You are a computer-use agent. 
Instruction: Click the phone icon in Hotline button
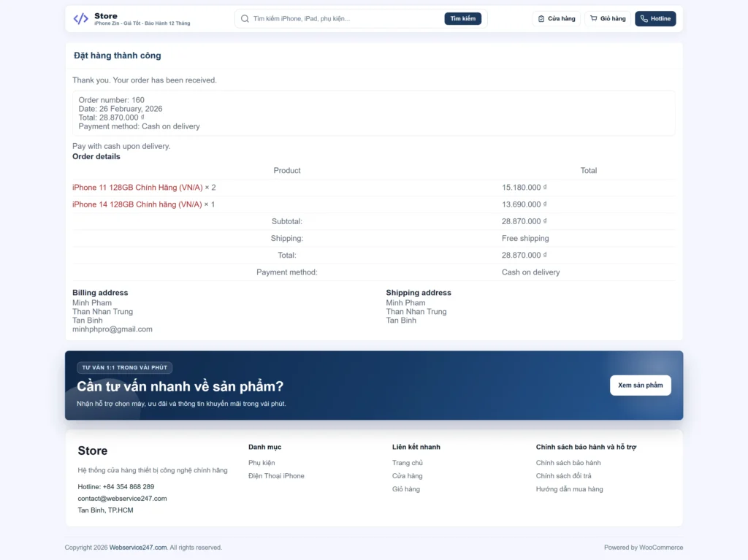[x=644, y=19]
